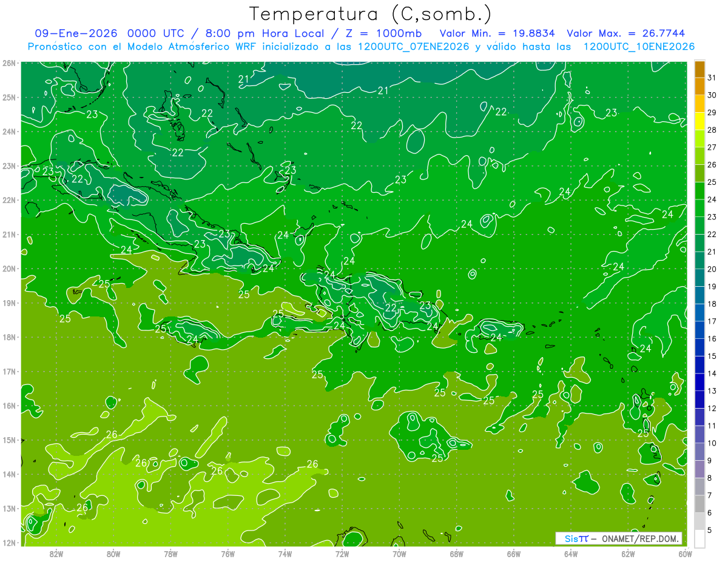Click the teal swatch between 19 and 20
This screenshot has width=728, height=562.
699,278
